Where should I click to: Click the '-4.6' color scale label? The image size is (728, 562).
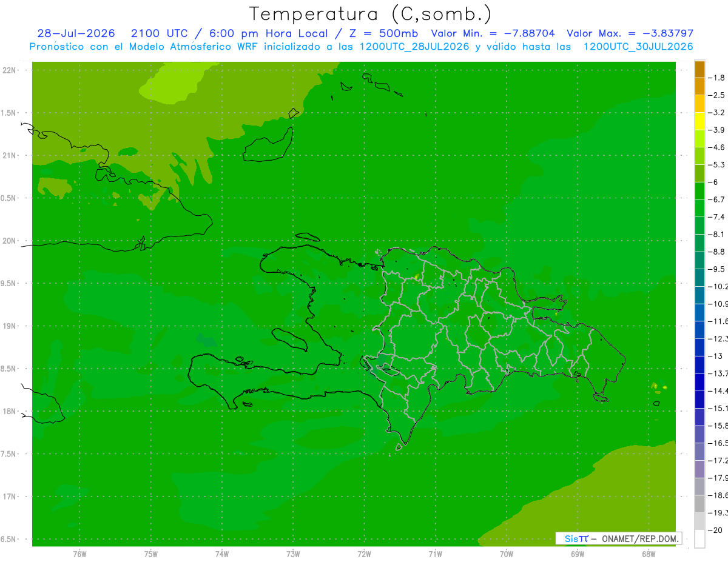(x=718, y=147)
